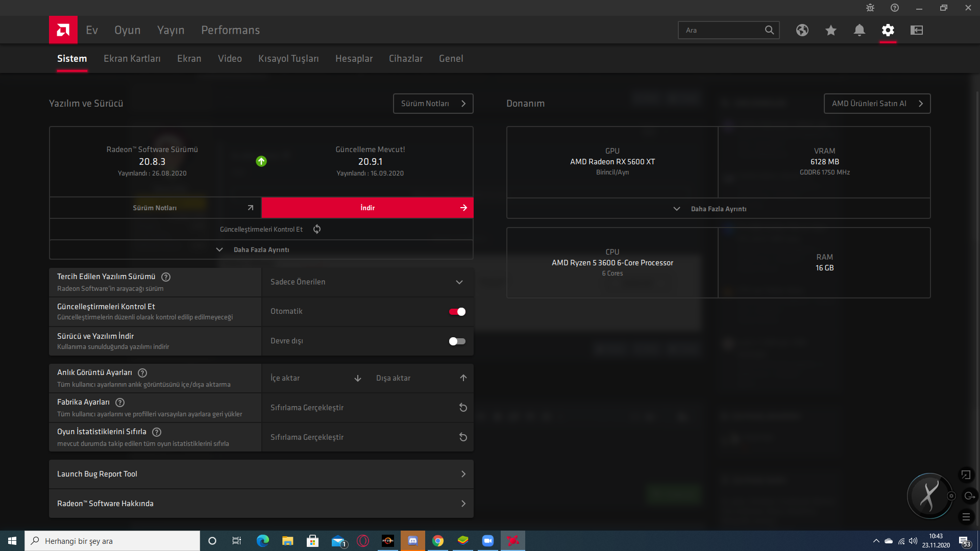Click the green update available arrow icon
The image size is (980, 551).
pos(261,161)
